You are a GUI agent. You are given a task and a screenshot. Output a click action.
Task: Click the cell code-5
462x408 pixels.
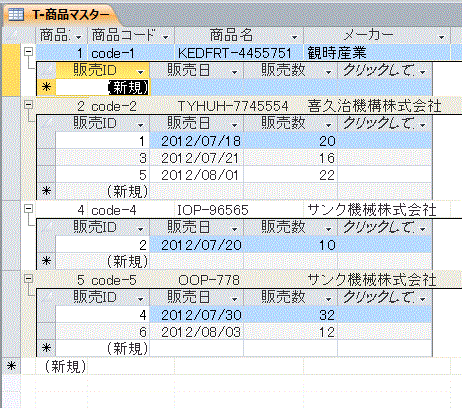131,280
